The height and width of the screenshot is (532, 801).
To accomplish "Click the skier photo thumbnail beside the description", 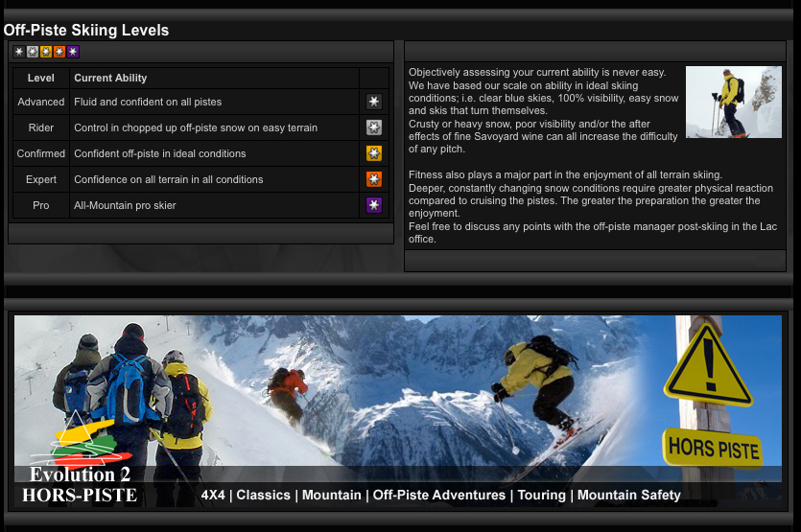I will [734, 103].
